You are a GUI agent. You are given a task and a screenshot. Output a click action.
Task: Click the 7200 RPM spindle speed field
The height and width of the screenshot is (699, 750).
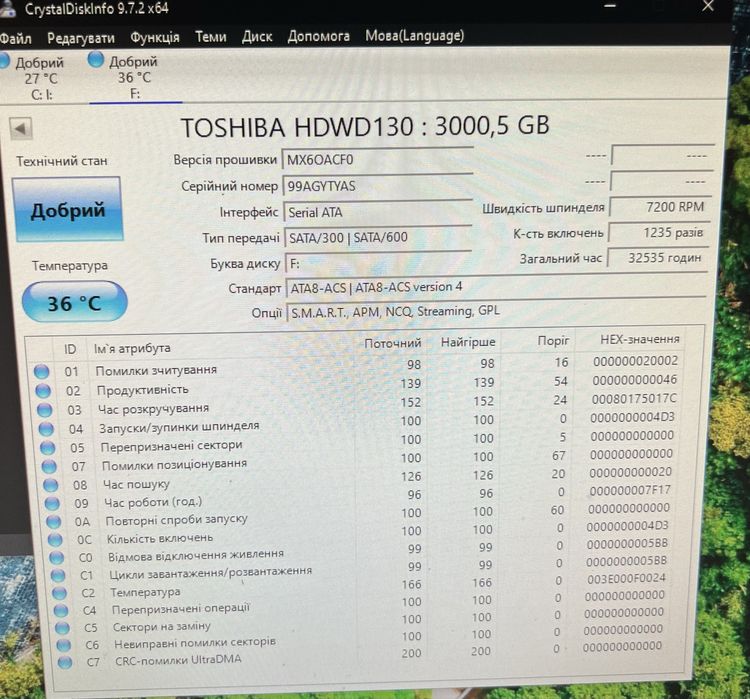(x=660, y=207)
